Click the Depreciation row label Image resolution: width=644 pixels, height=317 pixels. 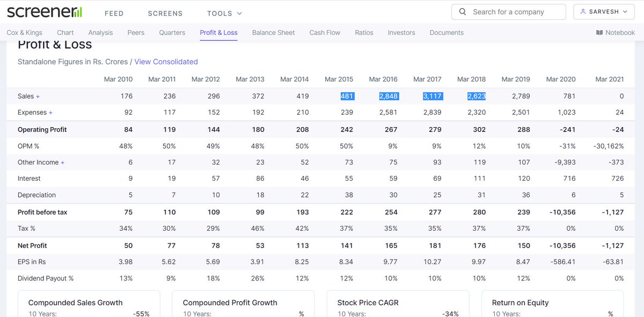(36, 195)
